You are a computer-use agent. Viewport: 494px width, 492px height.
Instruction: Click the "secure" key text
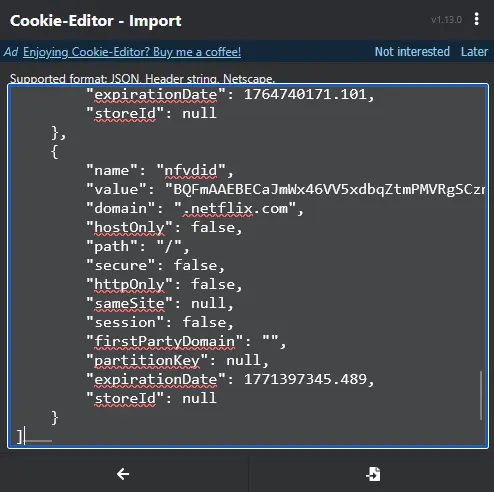[121, 266]
